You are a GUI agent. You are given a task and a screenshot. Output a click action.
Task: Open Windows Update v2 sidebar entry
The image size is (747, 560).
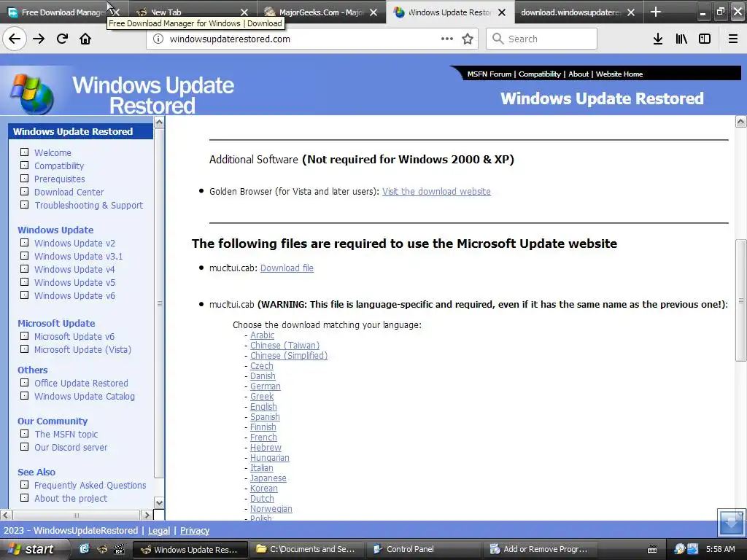pos(75,244)
